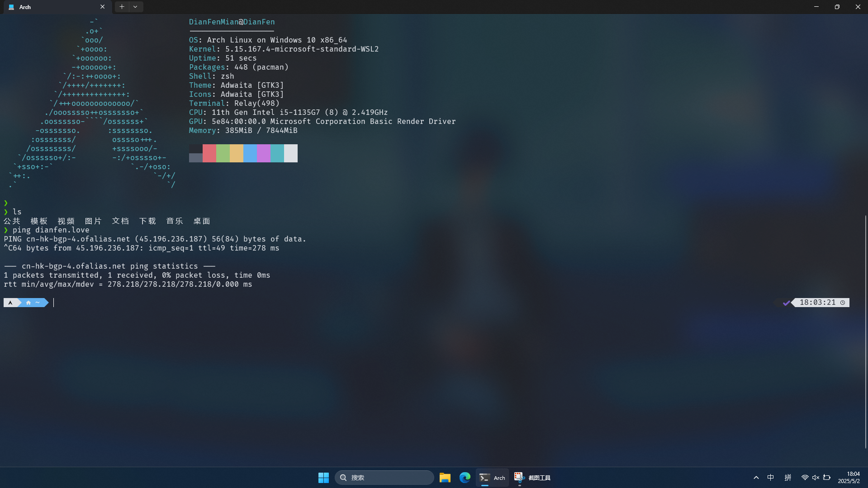This screenshot has height=488, width=868.
Task: Click the 模板 directory name
Action: click(x=39, y=221)
